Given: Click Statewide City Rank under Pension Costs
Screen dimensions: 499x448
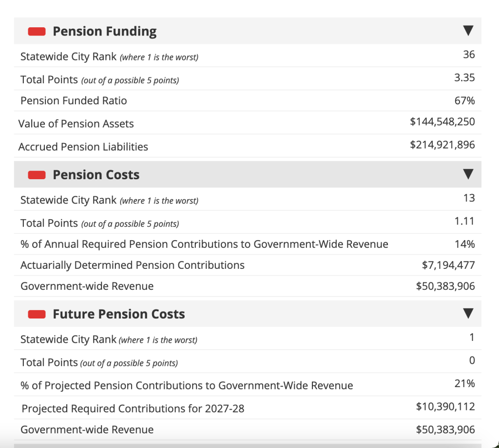Looking at the screenshot, I should click(68, 200).
